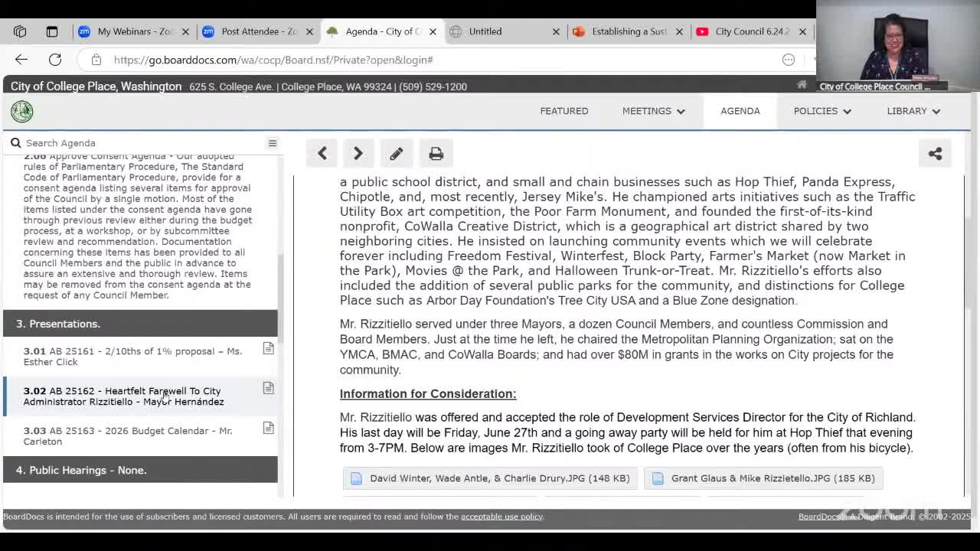Open the acceptable use policy link
This screenshot has width=980, height=551.
pyautogui.click(x=501, y=517)
